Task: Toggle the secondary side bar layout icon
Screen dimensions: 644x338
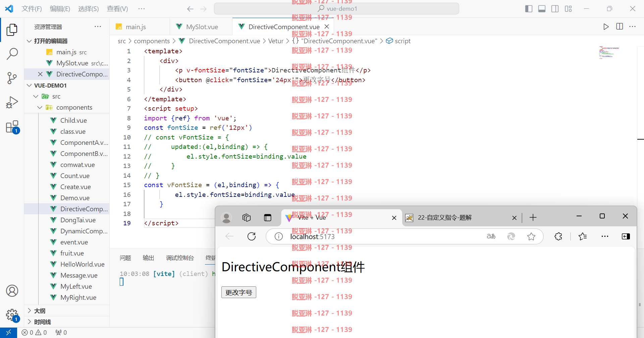Action: coord(555,9)
